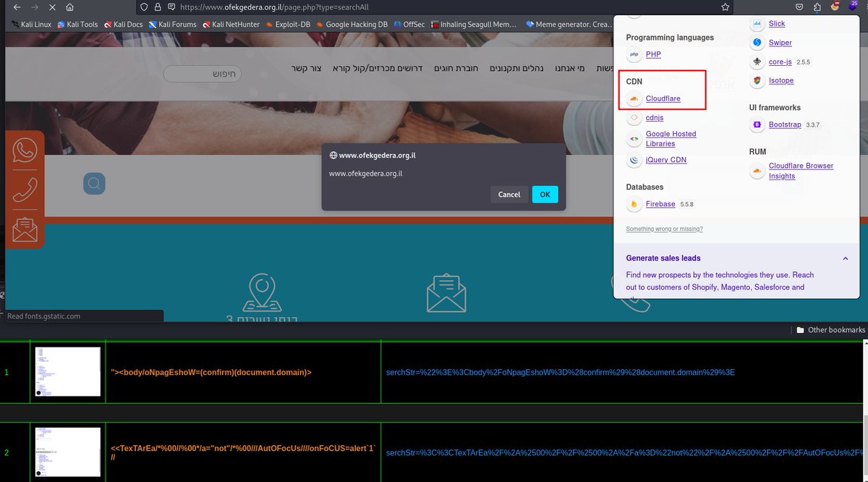Click the email envelope sidebar icon
Viewport: 868px width, 482px height.
tap(25, 229)
